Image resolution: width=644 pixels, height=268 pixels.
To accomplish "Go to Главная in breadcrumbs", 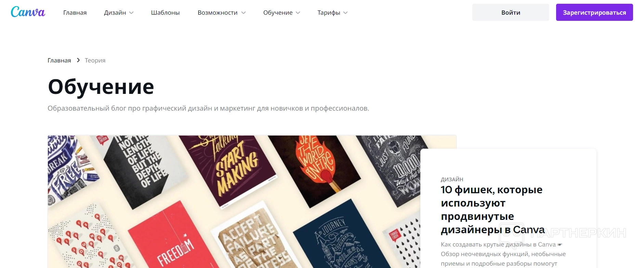I will pos(59,60).
